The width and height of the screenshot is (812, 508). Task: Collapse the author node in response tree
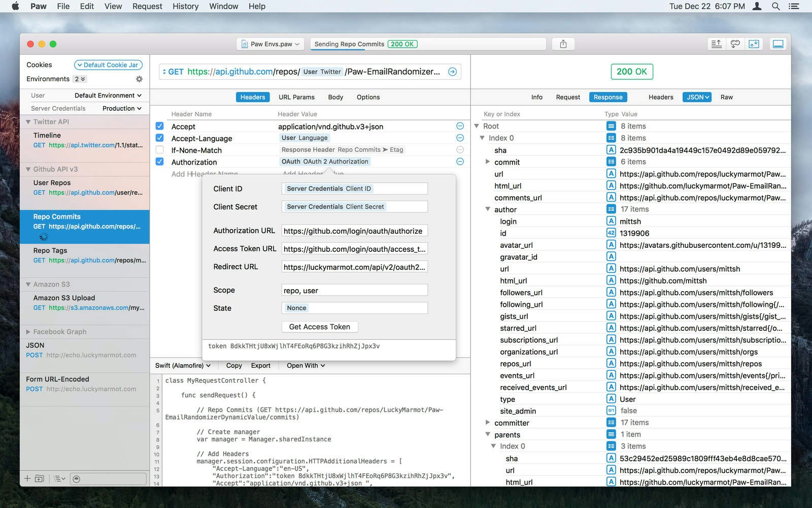coord(488,209)
